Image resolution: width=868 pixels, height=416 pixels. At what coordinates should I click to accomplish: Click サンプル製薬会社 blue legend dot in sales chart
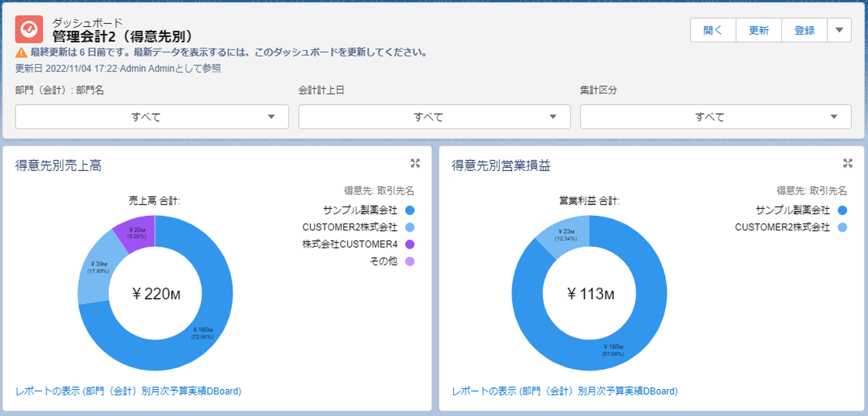409,210
